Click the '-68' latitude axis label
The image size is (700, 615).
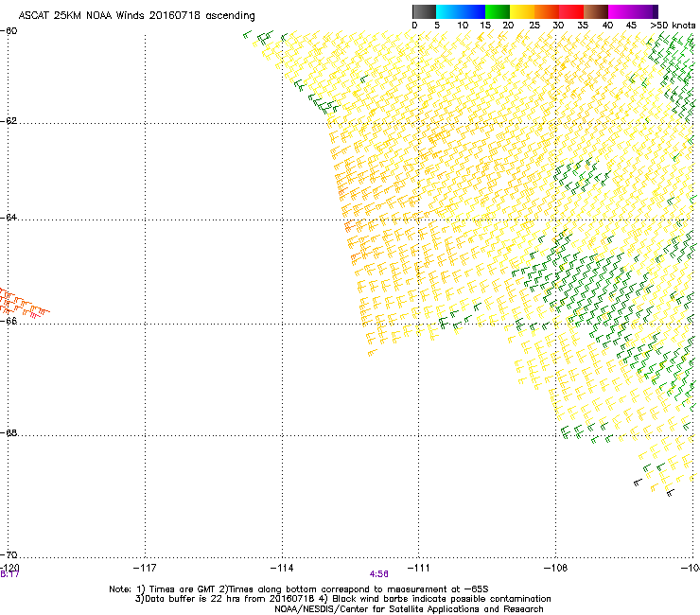(x=9, y=433)
